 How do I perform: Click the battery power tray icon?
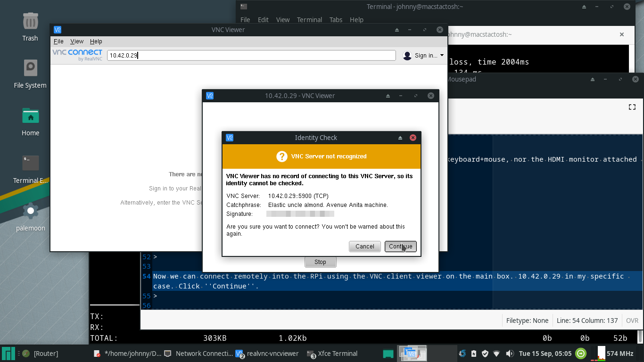pos(473,354)
